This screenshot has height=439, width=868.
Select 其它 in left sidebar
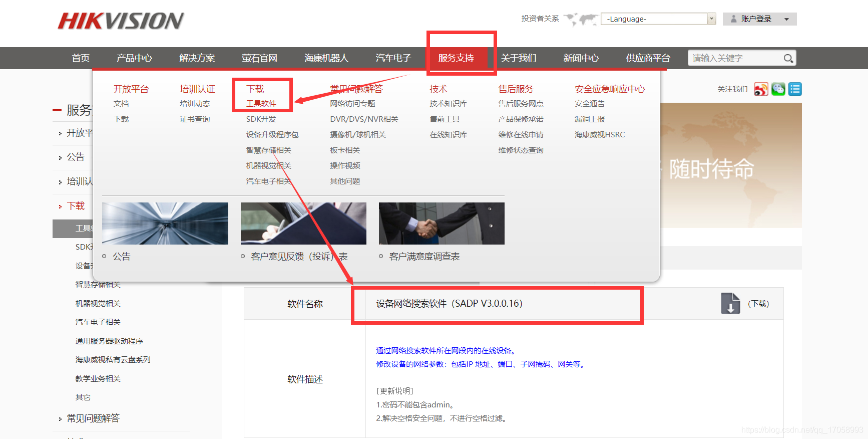83,397
